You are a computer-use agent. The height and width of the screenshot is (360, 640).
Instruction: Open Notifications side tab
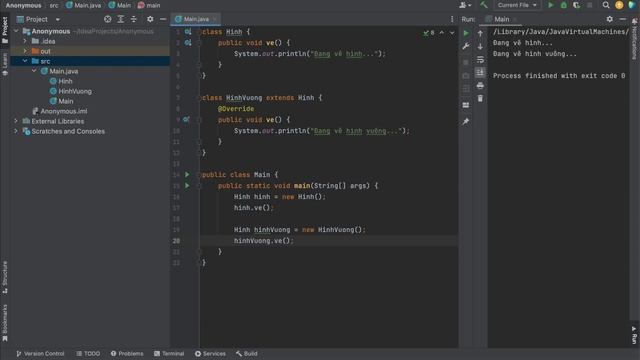[x=635, y=39]
